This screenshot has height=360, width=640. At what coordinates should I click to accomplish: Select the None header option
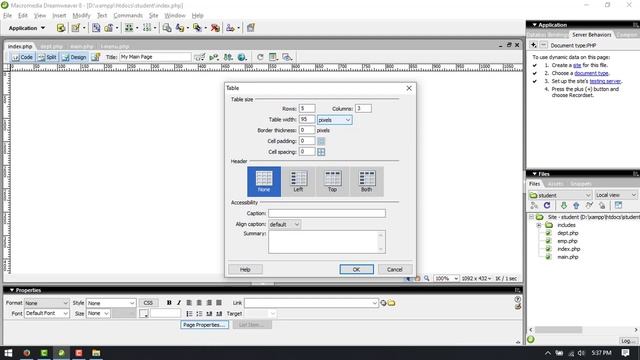pyautogui.click(x=264, y=181)
